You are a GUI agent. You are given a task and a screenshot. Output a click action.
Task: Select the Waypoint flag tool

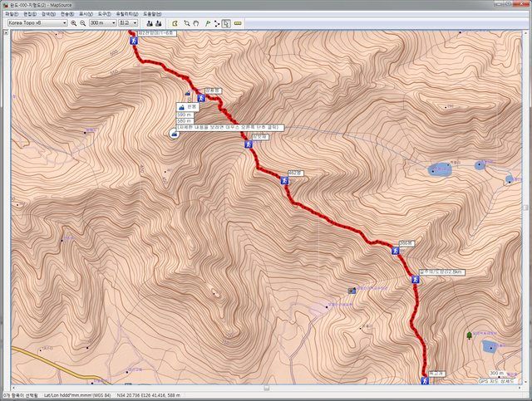(208, 23)
